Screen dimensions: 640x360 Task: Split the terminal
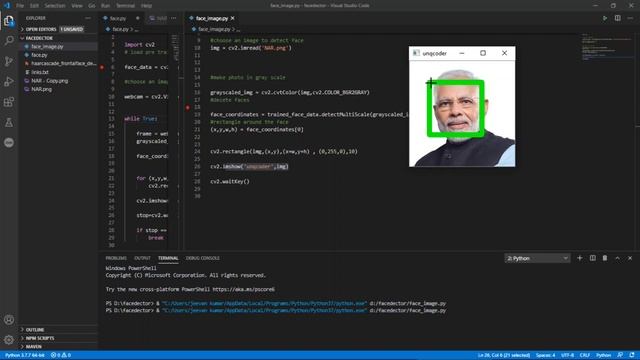point(593,258)
